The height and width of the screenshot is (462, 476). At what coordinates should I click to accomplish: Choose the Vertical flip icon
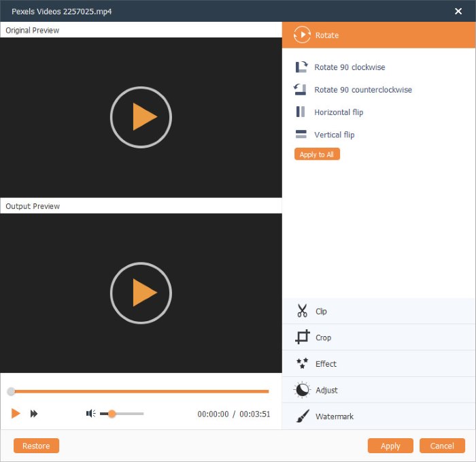[301, 134]
